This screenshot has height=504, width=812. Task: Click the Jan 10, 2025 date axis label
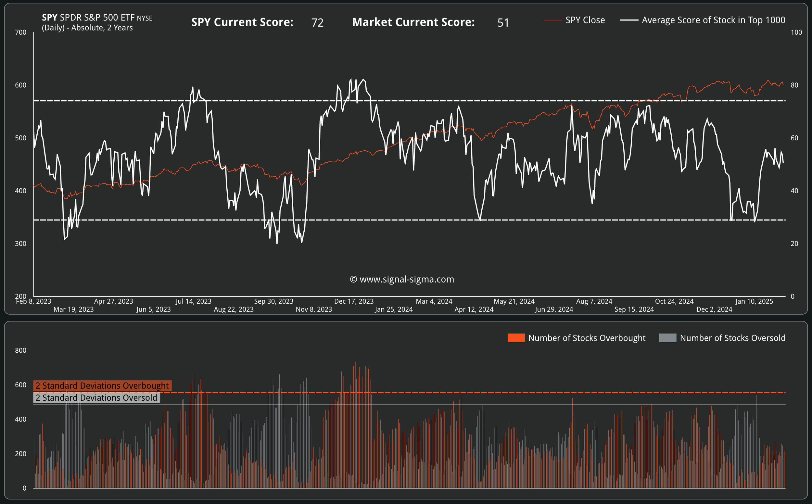pos(754,301)
